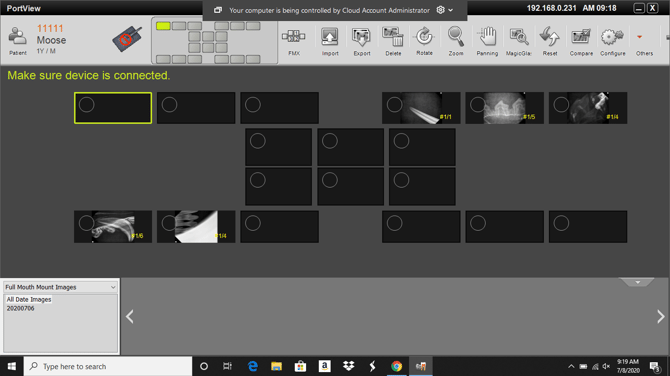Image resolution: width=670 pixels, height=376 pixels.
Task: Collapse the bottom image strip panel
Action: pyautogui.click(x=637, y=282)
